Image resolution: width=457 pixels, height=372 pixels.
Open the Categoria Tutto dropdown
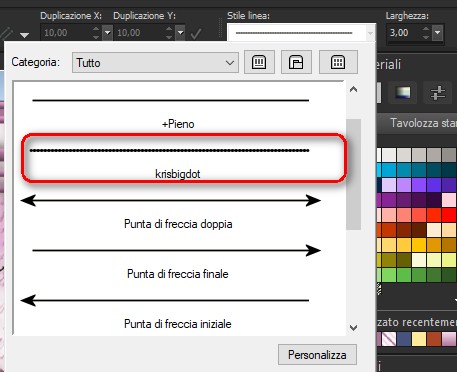point(155,62)
